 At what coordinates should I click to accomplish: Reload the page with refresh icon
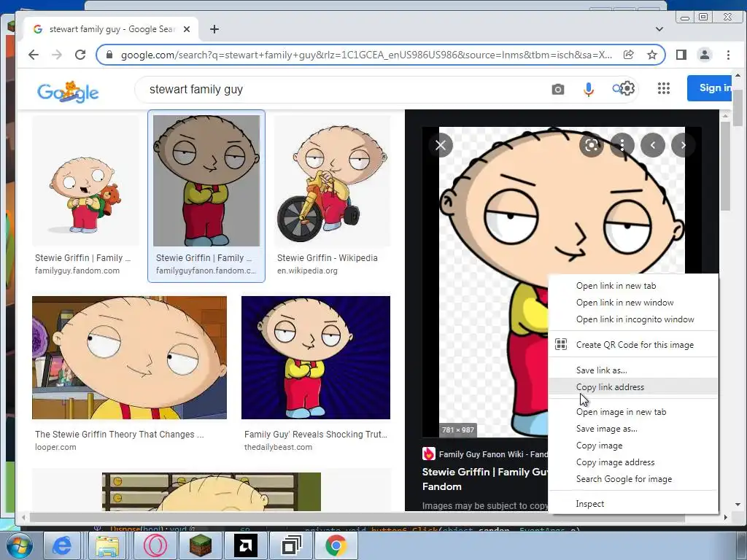(80, 55)
